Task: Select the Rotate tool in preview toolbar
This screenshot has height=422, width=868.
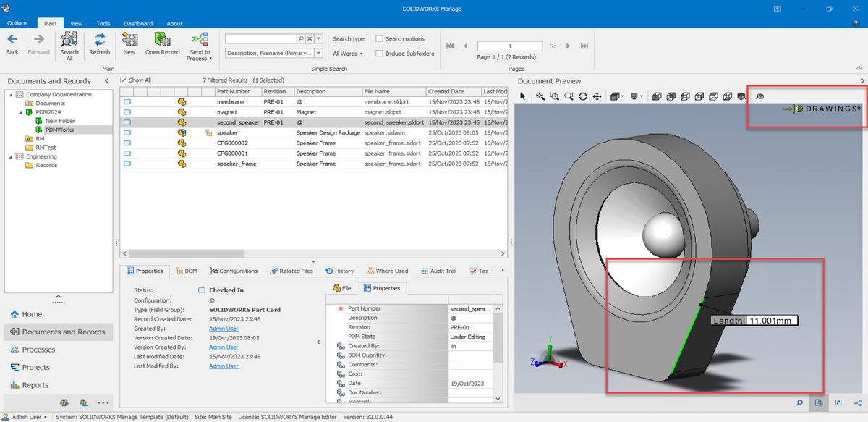Action: point(583,96)
